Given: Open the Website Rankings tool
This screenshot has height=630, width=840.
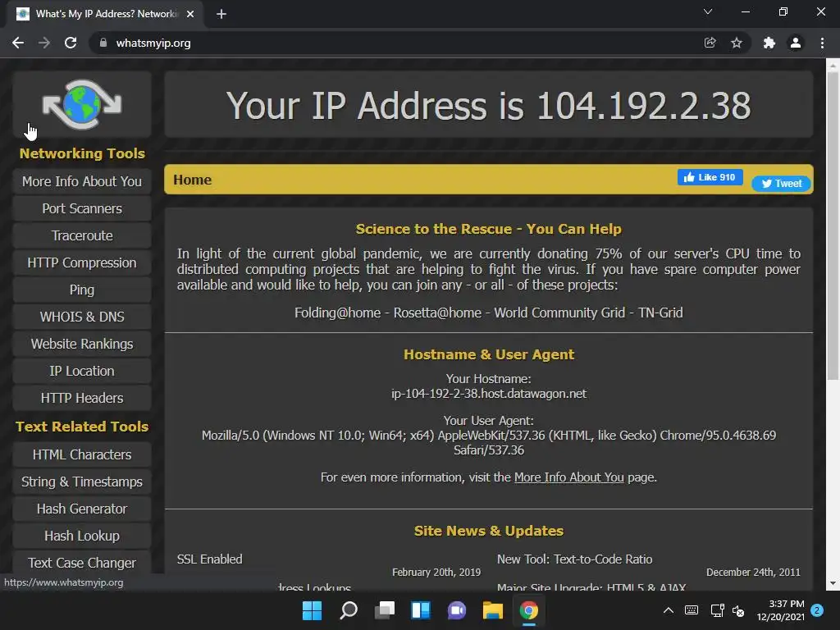Looking at the screenshot, I should tap(82, 344).
